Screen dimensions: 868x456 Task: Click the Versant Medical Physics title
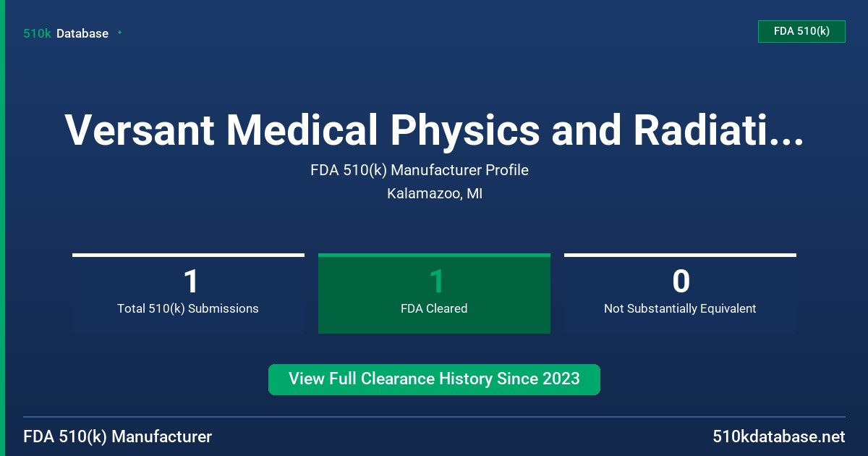[x=434, y=130]
